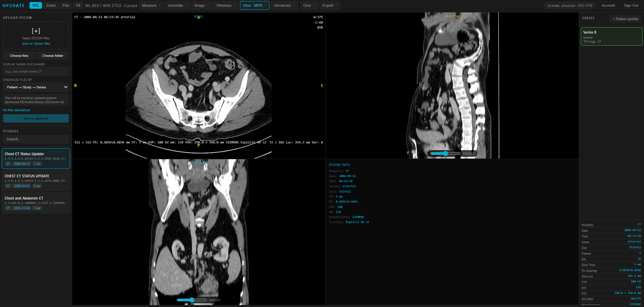Expand the Advanced menu
Image resolution: width=644 pixels, height=307 pixels.
coord(284,5)
